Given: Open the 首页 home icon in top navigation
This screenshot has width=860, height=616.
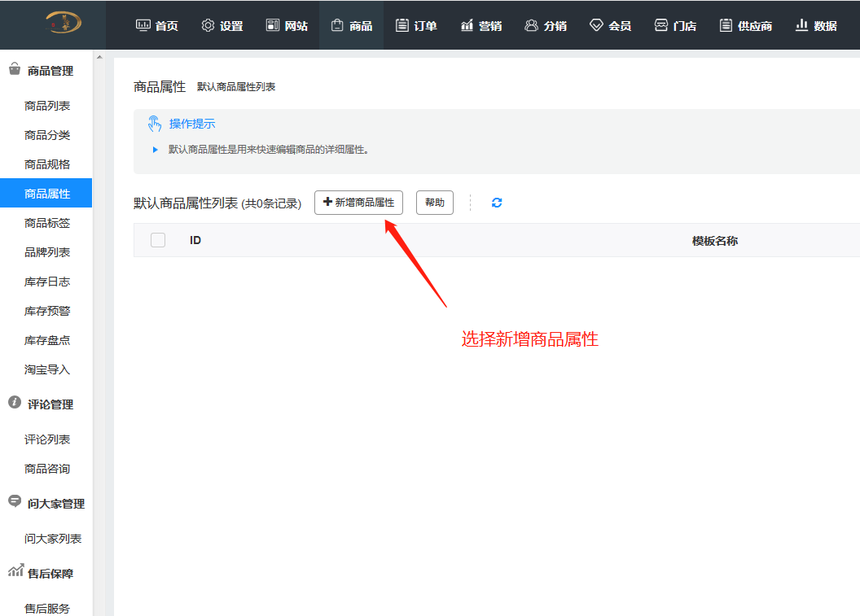Looking at the screenshot, I should (143, 25).
